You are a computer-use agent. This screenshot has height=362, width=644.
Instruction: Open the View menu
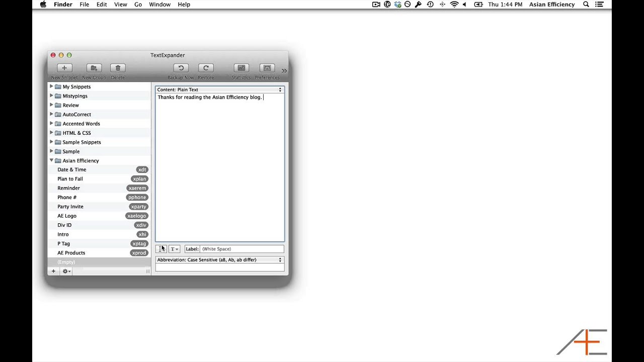121,5
